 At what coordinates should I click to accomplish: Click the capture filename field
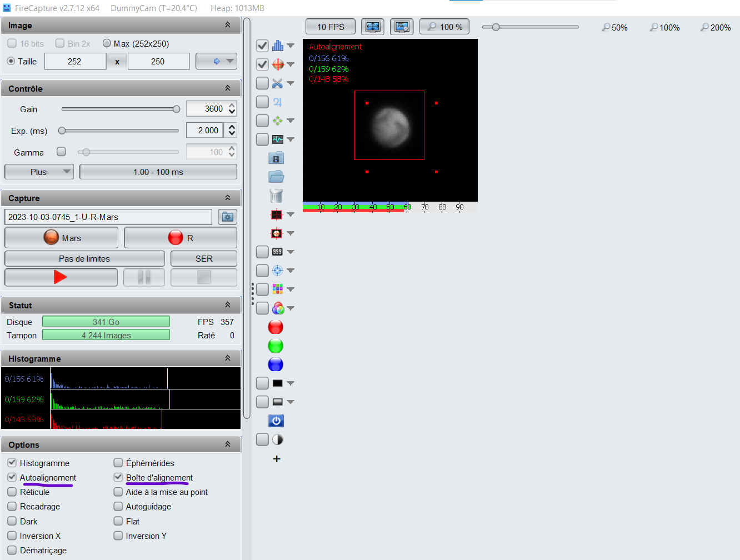coord(108,217)
